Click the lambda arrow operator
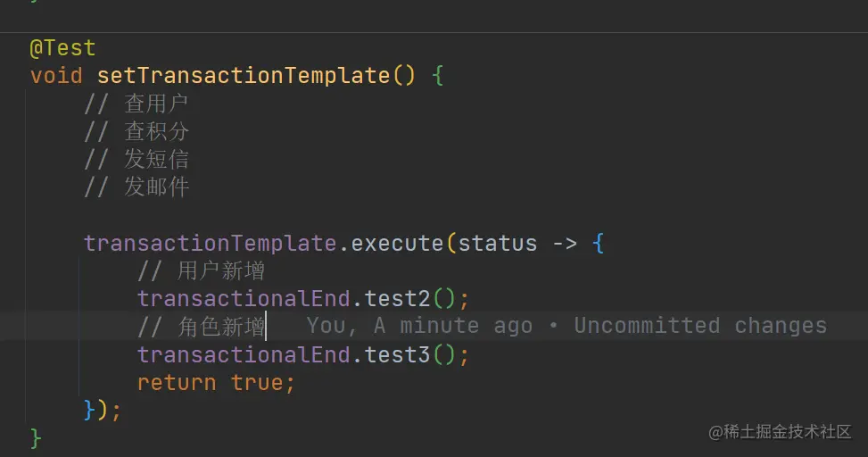 tap(565, 244)
